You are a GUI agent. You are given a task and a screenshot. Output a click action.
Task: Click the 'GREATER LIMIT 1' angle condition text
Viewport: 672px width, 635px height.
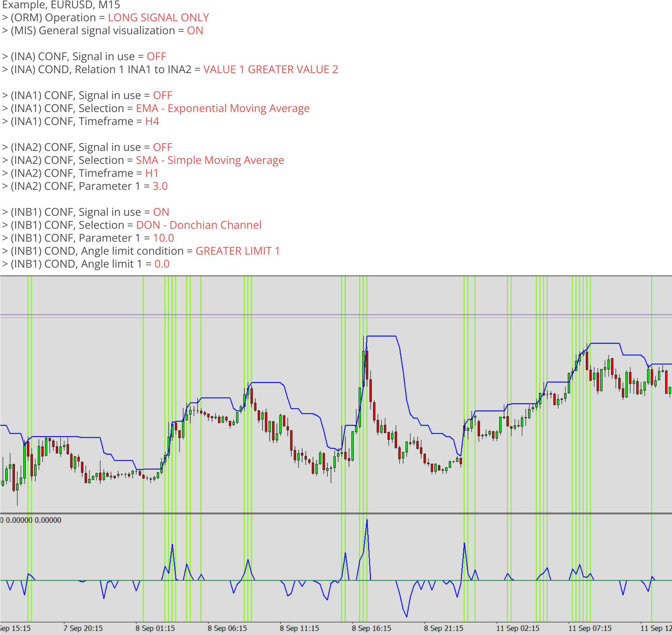(238, 251)
